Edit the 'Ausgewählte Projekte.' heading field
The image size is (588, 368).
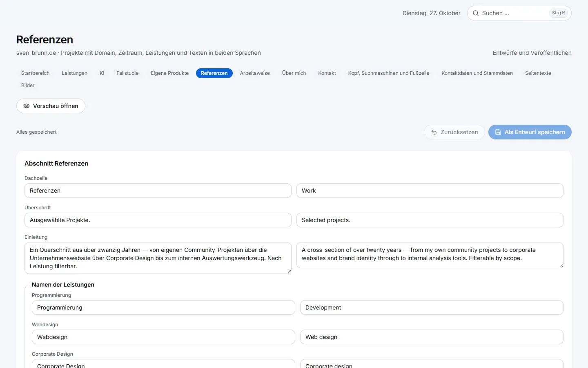(158, 220)
